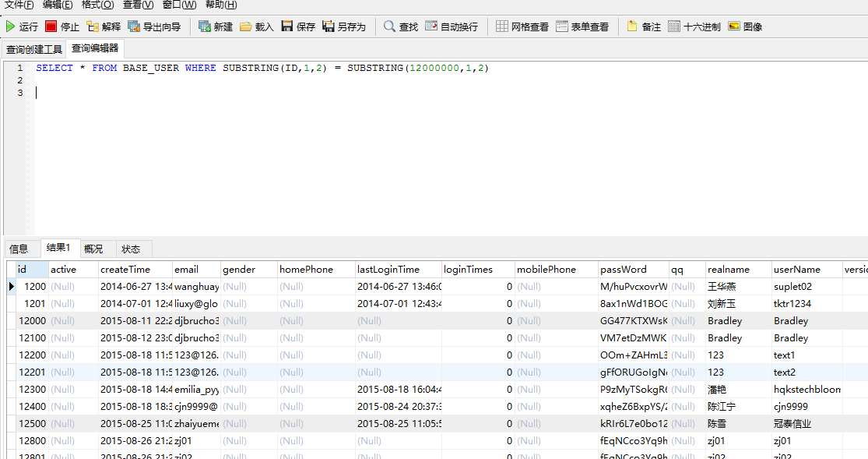Open 文件(F) menu
This screenshot has height=459, width=868.
[x=19, y=5]
